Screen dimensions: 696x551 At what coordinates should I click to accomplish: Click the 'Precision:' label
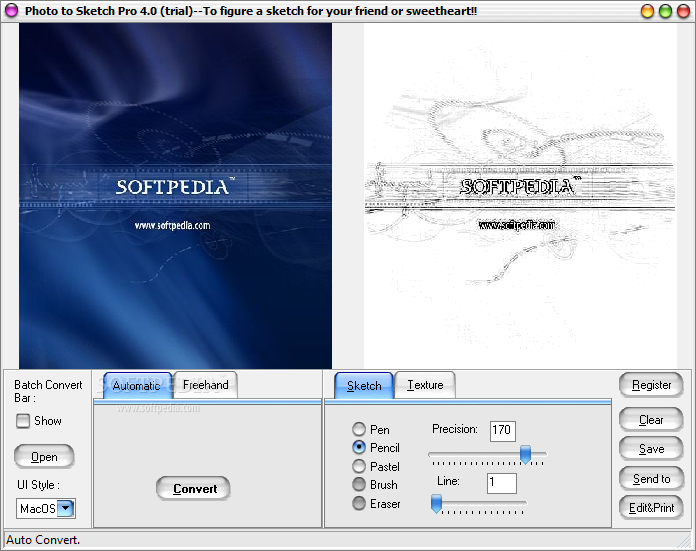pyautogui.click(x=455, y=429)
